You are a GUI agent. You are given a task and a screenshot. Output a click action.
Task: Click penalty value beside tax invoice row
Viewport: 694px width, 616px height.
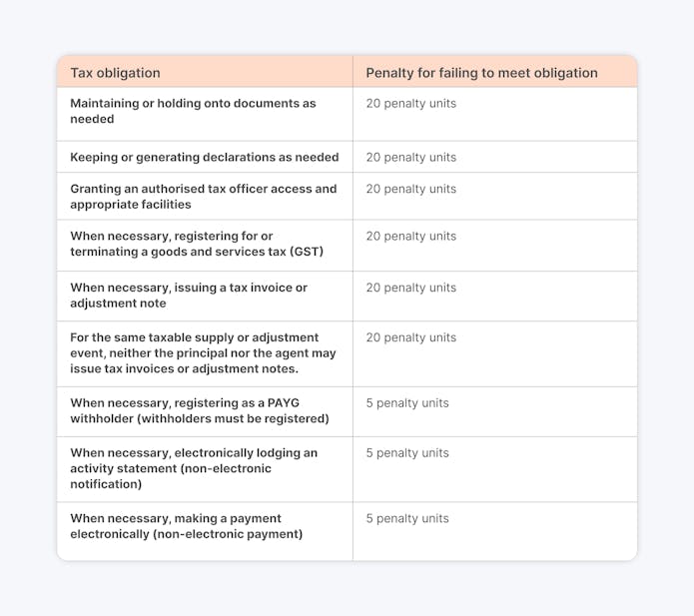(x=410, y=288)
